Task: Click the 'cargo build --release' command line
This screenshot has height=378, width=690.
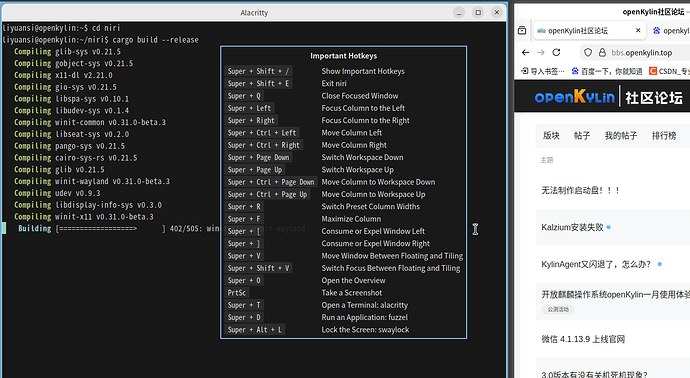Action: (155, 40)
